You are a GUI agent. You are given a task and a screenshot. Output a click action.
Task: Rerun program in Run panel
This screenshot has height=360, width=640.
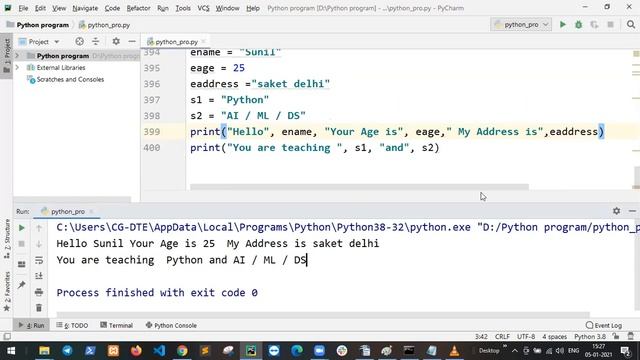click(22, 228)
